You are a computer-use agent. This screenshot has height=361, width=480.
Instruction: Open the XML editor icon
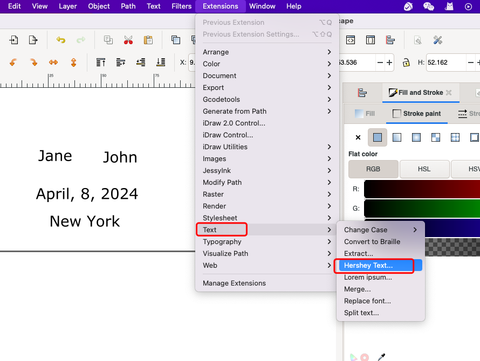click(350, 40)
